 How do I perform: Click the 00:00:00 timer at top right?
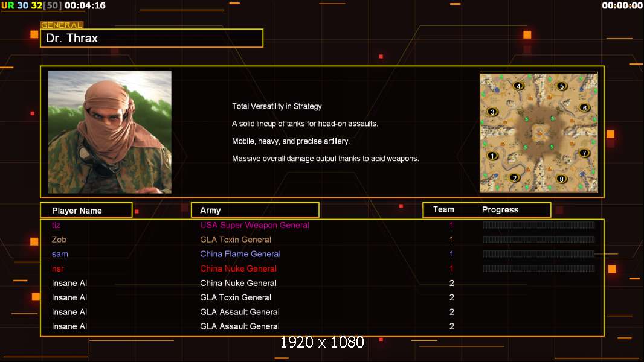[622, 6]
